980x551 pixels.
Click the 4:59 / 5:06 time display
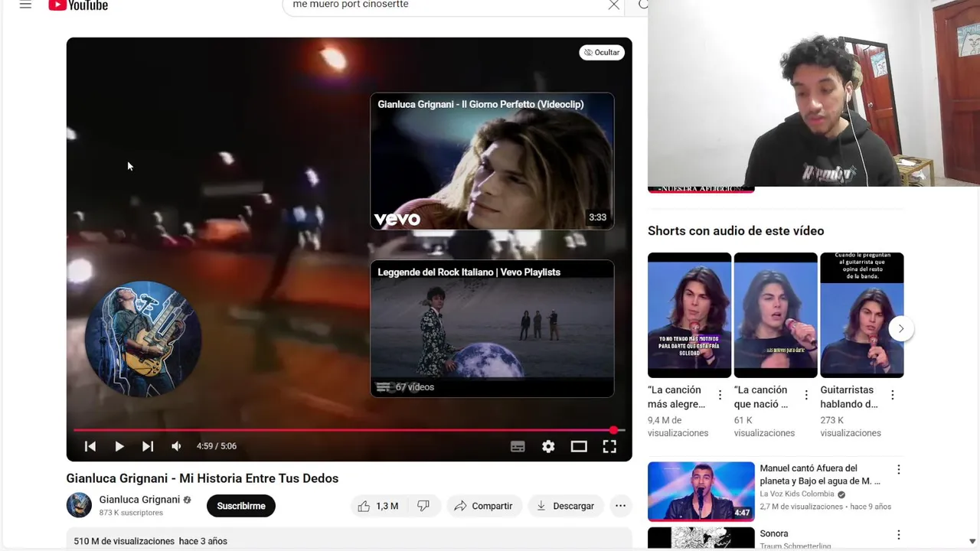[217, 446]
